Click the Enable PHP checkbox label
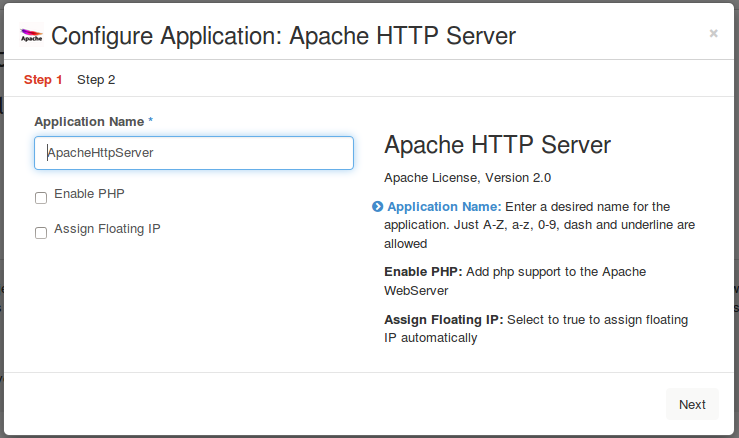Viewport: 739px width, 438px height. [x=89, y=194]
